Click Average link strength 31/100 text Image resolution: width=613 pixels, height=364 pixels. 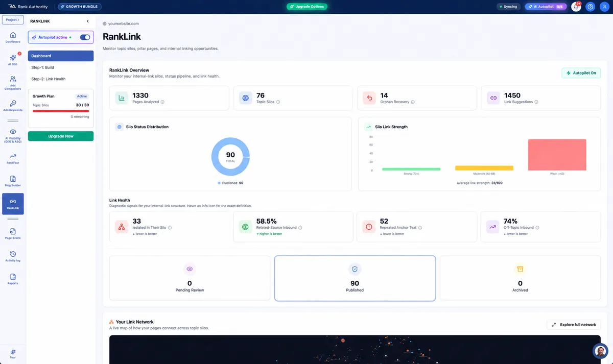[x=479, y=183]
